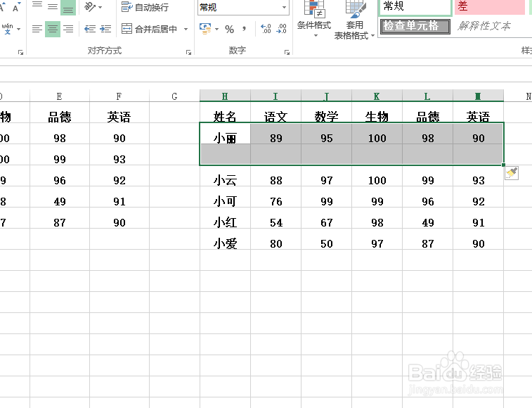Open the wén phonetic guide tool
Viewport: 532px width, 408px height.
(x=7, y=29)
